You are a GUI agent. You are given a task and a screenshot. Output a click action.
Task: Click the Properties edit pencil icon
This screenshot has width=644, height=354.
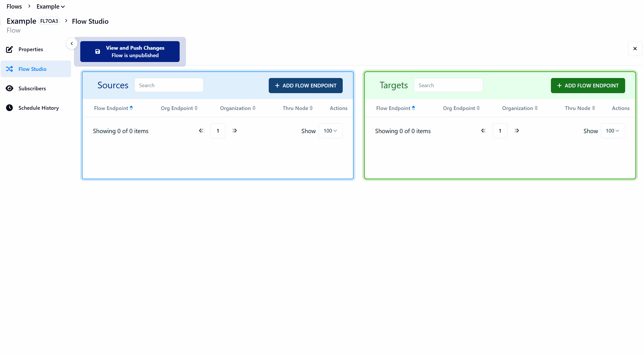click(9, 49)
